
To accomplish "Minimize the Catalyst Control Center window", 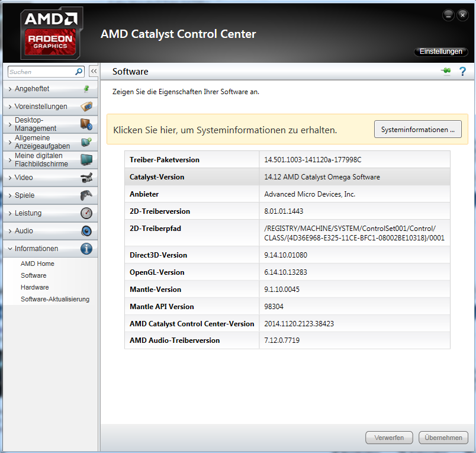I will [448, 15].
